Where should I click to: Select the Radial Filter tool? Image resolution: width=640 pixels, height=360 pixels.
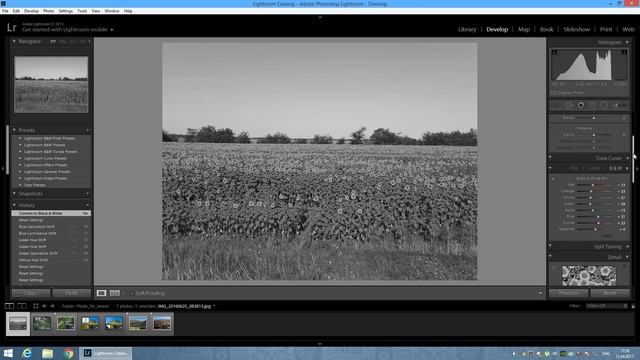pos(604,105)
